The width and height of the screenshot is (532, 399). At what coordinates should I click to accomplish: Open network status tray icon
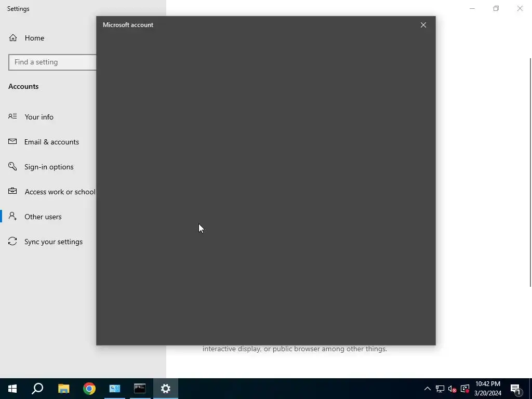point(440,389)
